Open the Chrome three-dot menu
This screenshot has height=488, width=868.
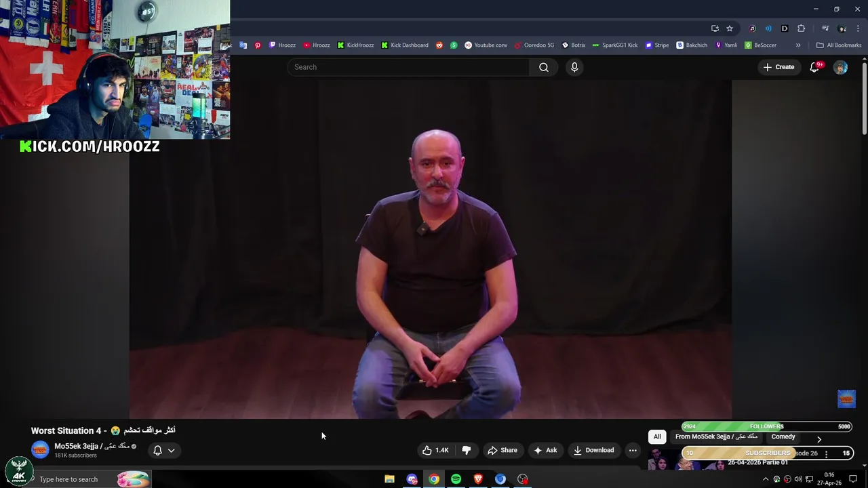(857, 28)
